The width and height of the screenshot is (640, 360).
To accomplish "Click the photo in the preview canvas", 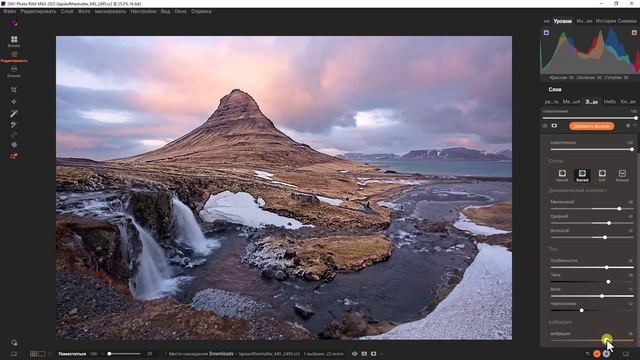I will tap(284, 188).
